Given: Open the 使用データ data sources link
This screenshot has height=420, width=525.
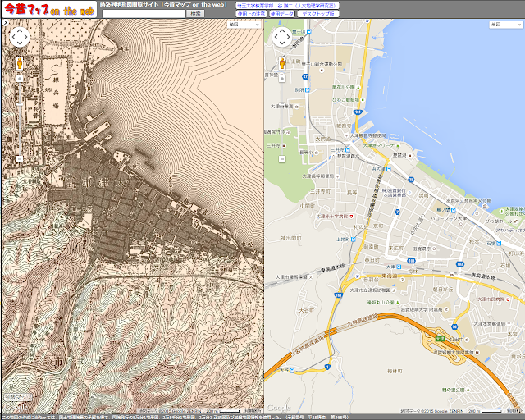Looking at the screenshot, I should click(282, 14).
